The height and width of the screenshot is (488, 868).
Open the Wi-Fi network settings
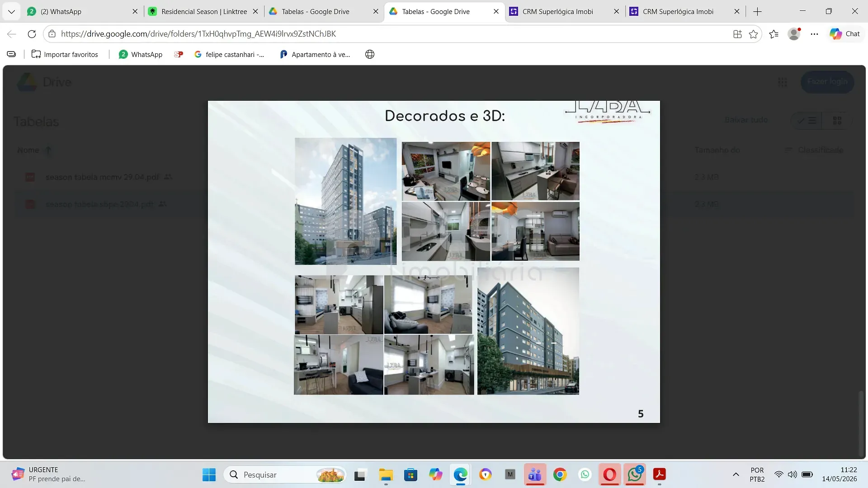(778, 475)
